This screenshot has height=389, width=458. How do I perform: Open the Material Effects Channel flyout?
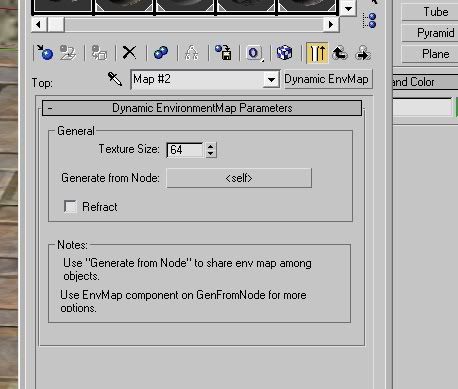pos(254,53)
